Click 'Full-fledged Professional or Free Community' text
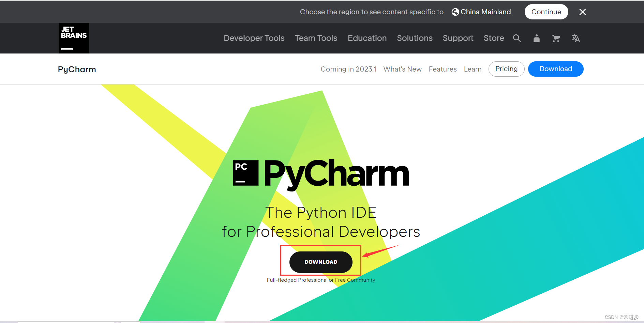This screenshot has width=644, height=323. (x=321, y=280)
